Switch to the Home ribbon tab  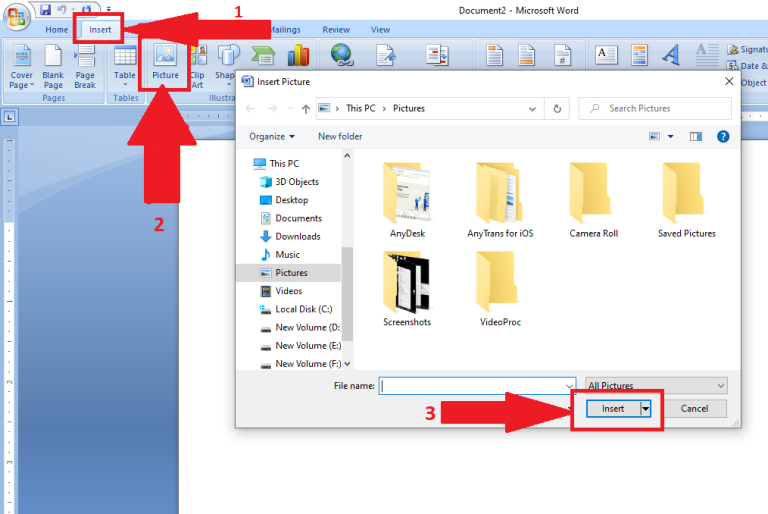(57, 29)
